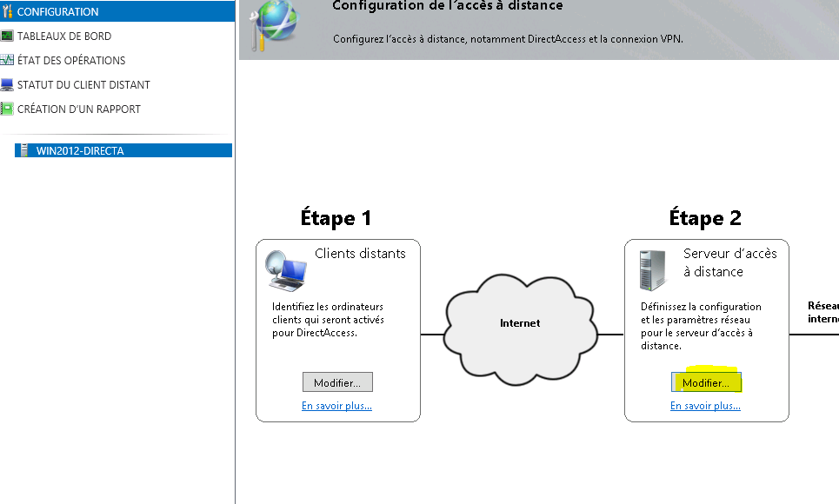
Task: Click Modifier under Clients distants
Action: coord(337,382)
